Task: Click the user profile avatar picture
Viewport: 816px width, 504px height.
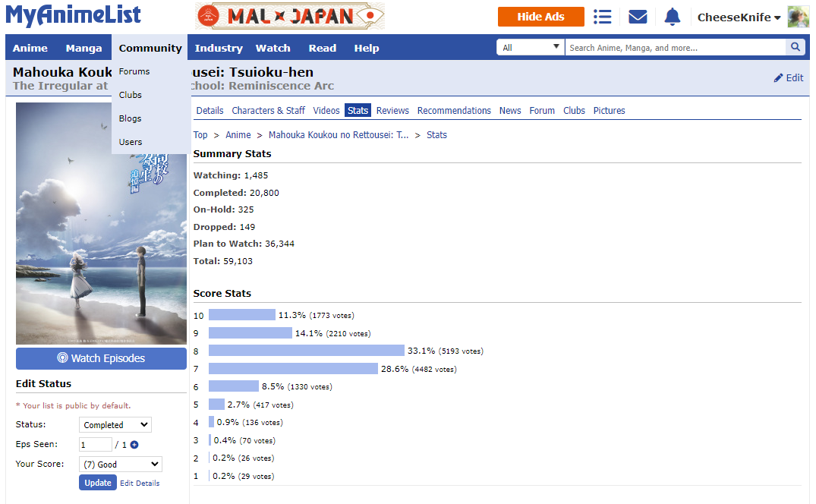Action: coord(798,17)
